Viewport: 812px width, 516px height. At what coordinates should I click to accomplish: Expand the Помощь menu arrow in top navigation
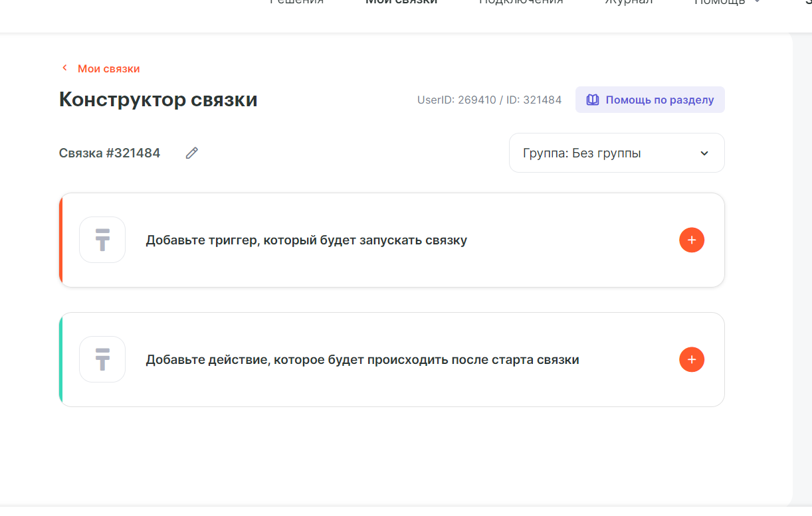[x=757, y=2]
